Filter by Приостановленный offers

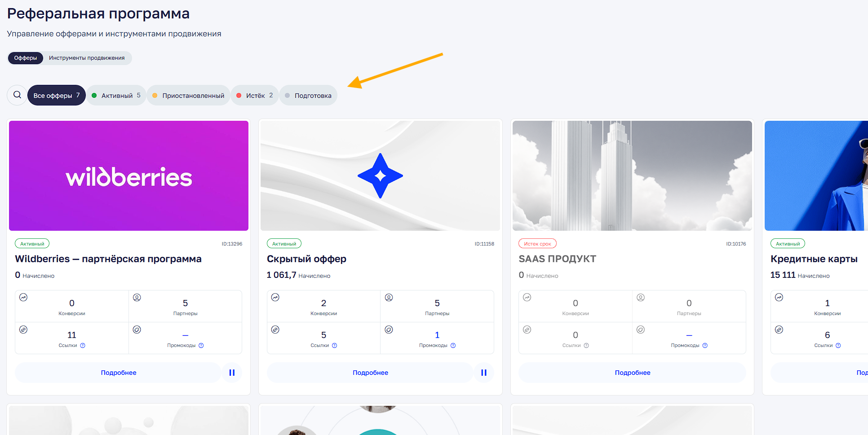[188, 96]
